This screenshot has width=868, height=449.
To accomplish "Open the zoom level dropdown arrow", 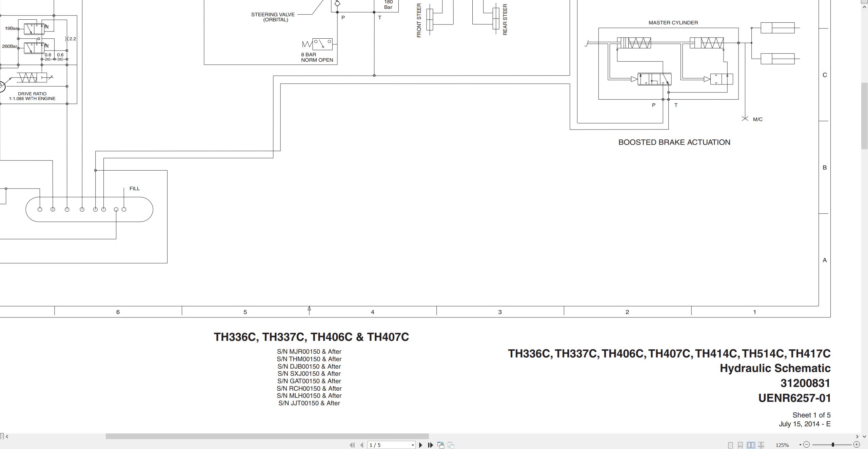I will [x=800, y=445].
